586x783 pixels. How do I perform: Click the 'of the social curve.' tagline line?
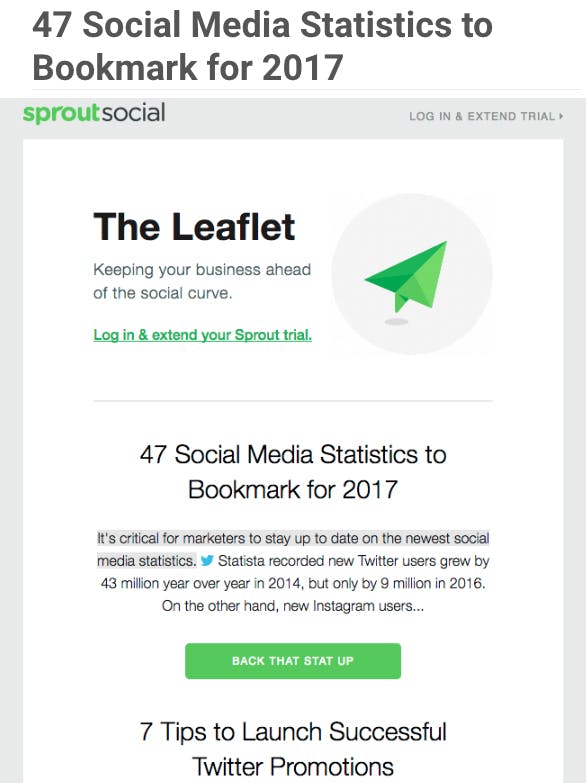pos(163,293)
